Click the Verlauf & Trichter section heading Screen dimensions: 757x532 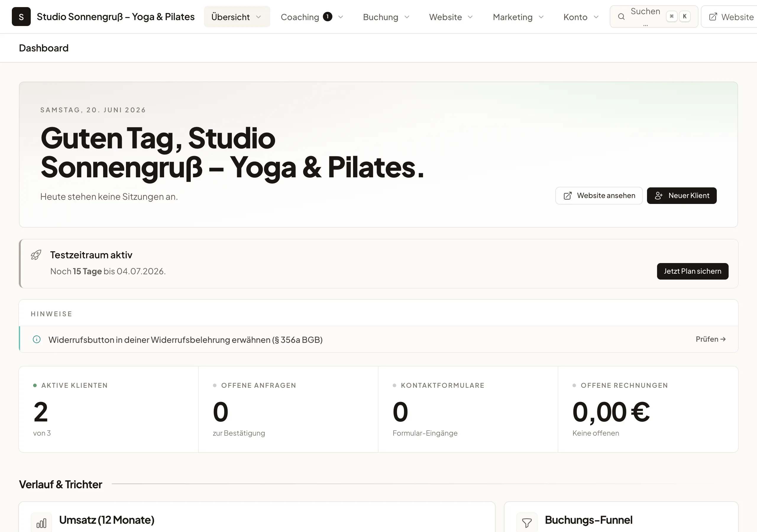[x=61, y=484]
